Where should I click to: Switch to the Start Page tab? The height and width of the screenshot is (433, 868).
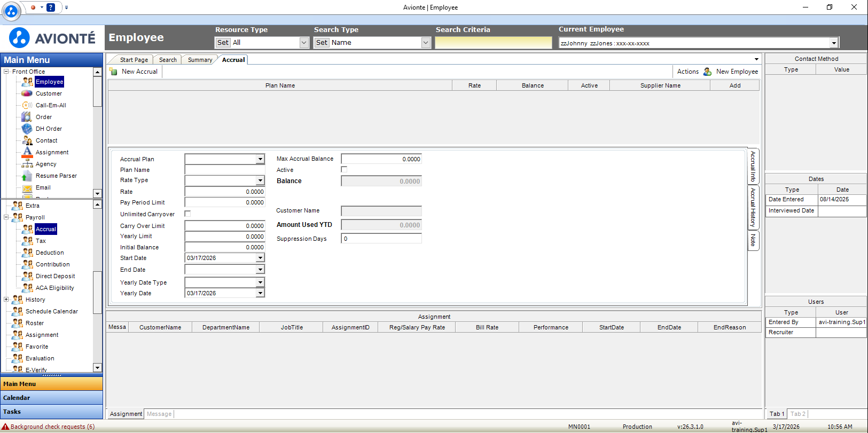pyautogui.click(x=134, y=60)
